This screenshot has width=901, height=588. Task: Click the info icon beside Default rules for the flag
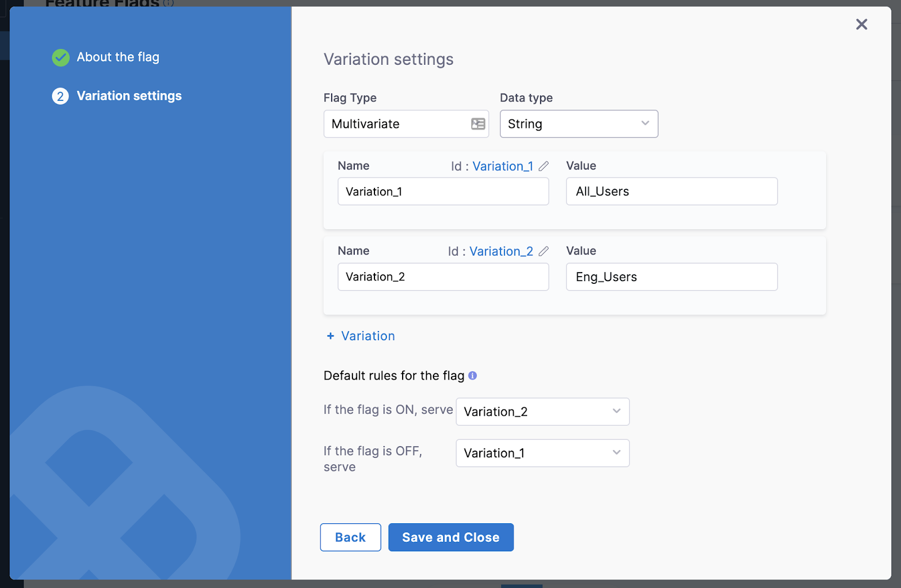473,376
